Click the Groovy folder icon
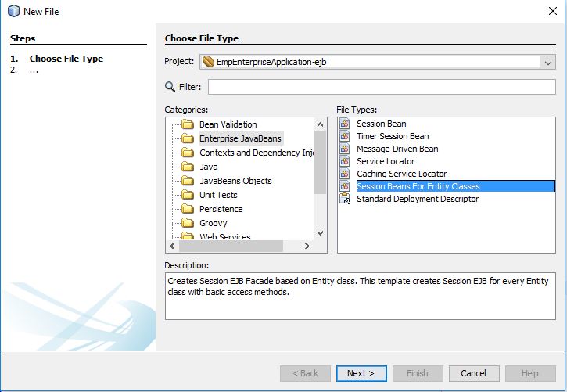 click(188, 223)
